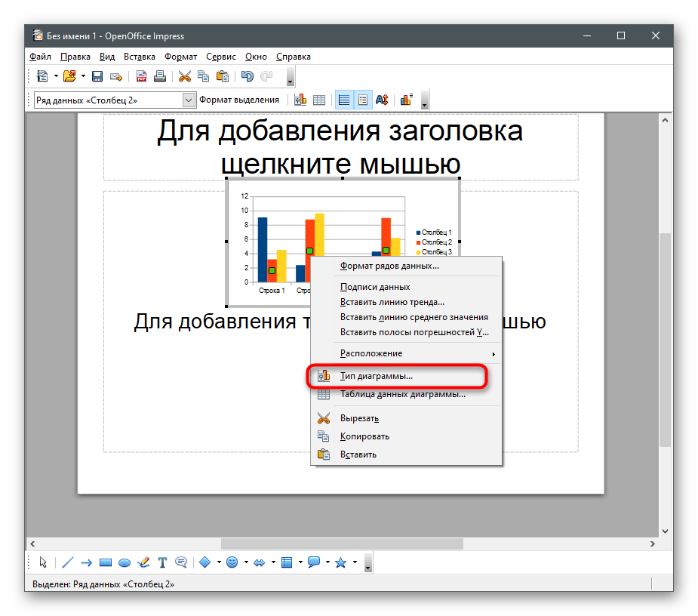
Task: Select the Rectangle drawing tool
Action: point(106,562)
